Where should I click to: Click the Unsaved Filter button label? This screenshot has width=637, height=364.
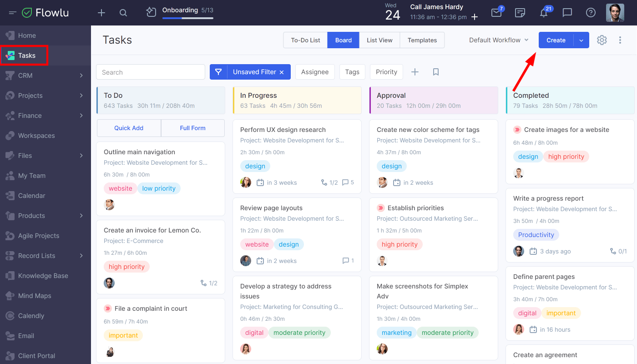[x=254, y=72]
